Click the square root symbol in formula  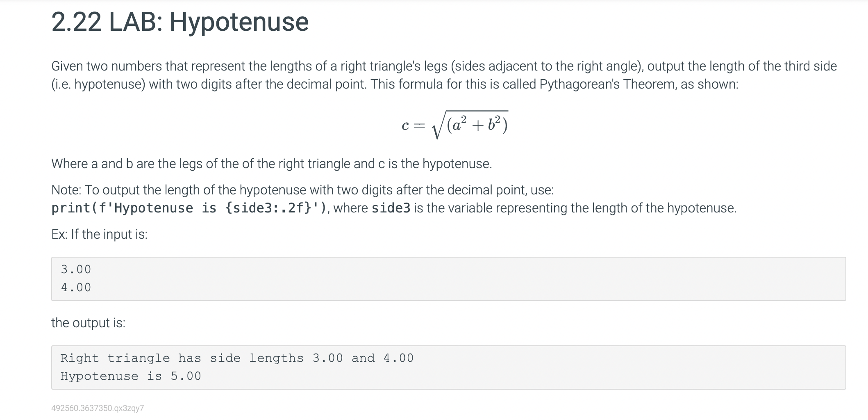(x=438, y=125)
